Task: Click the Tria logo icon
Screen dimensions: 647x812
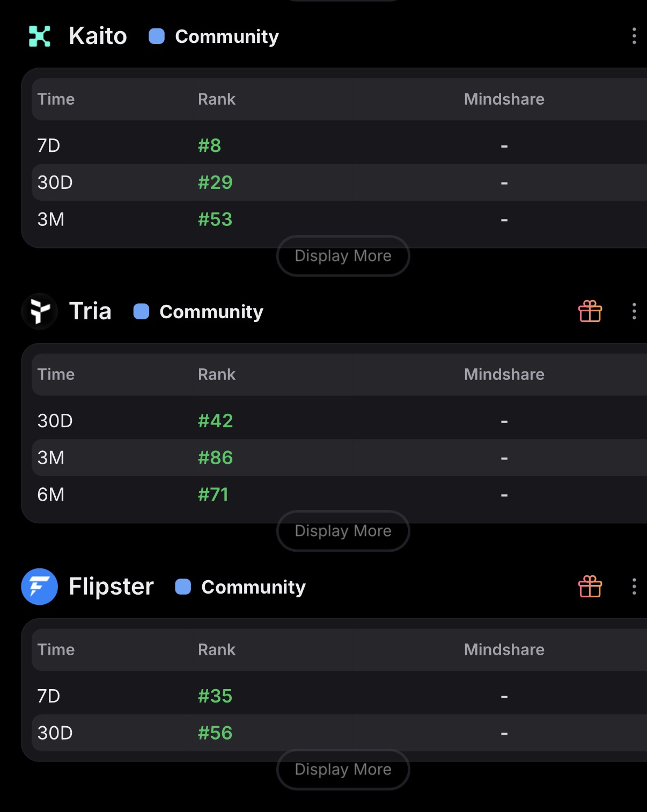Action: pyautogui.click(x=39, y=311)
